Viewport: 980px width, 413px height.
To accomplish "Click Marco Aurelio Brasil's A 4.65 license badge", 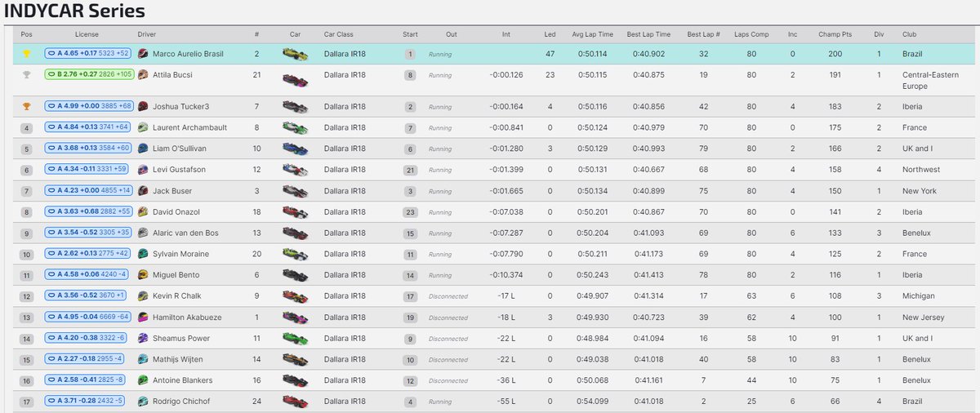I will (89, 54).
